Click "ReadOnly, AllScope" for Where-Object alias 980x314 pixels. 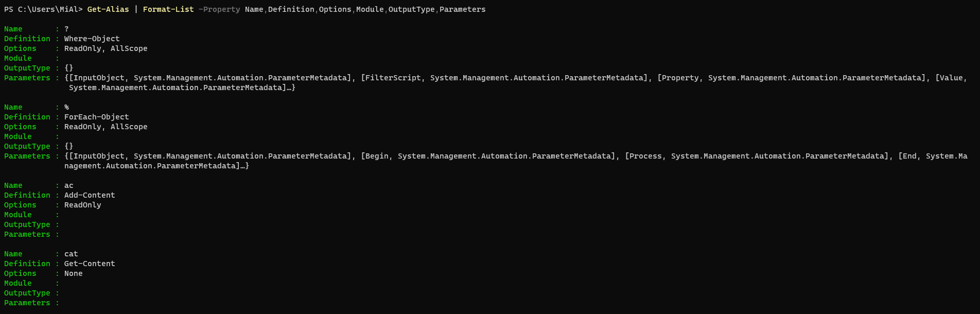tap(106, 48)
